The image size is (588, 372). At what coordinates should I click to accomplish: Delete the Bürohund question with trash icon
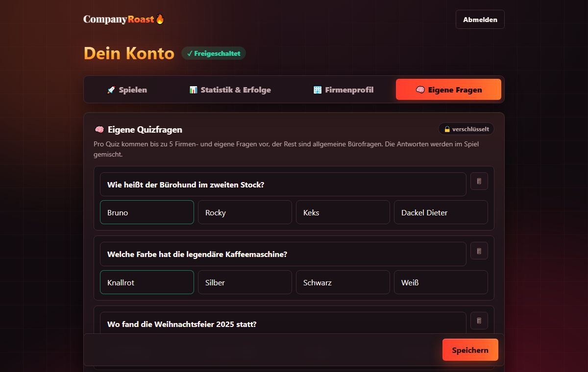pyautogui.click(x=479, y=181)
